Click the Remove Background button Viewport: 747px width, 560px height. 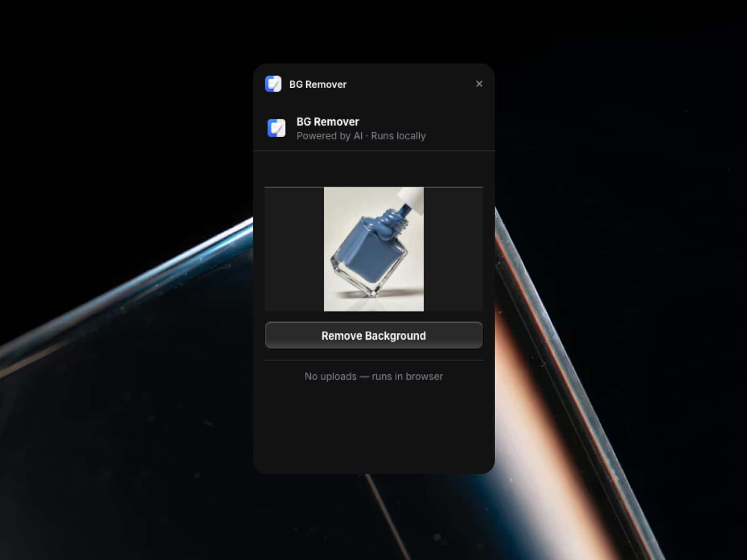[x=373, y=336]
